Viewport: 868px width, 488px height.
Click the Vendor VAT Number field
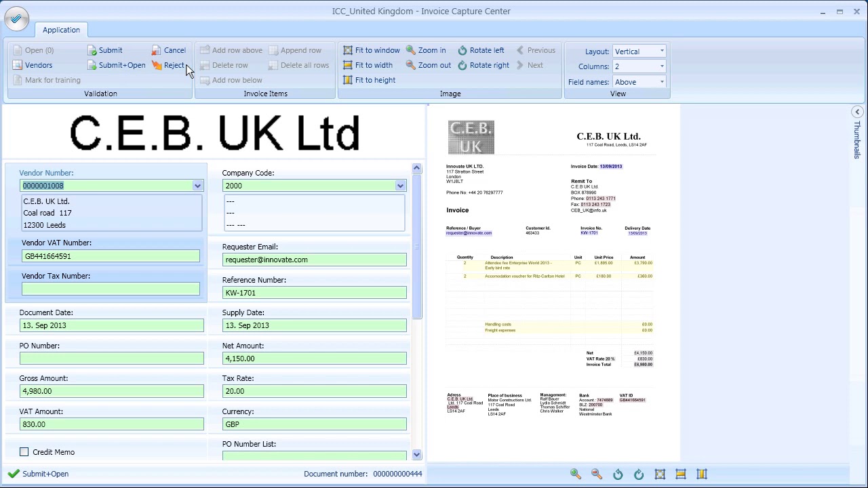pyautogui.click(x=111, y=256)
